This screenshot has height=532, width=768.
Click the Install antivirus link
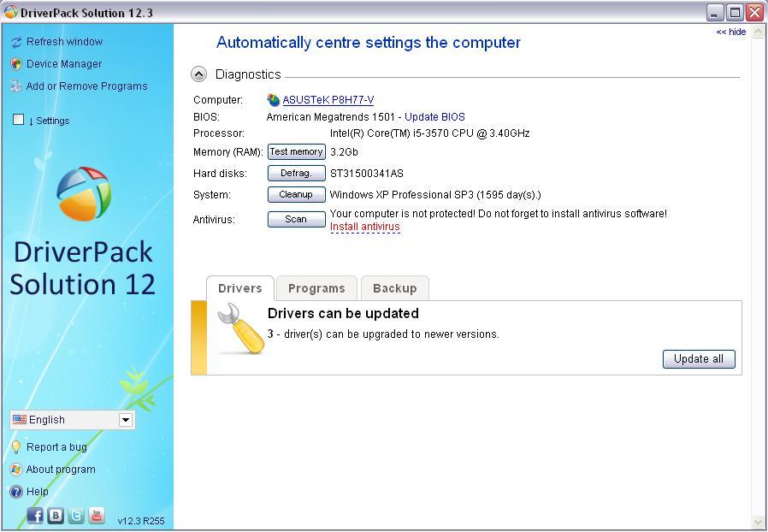click(x=365, y=227)
